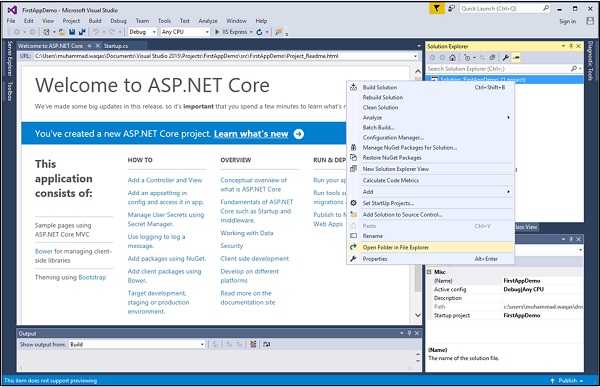Choose Manage NuGet Packages for Solution
This screenshot has width=600, height=387.
(430, 147)
